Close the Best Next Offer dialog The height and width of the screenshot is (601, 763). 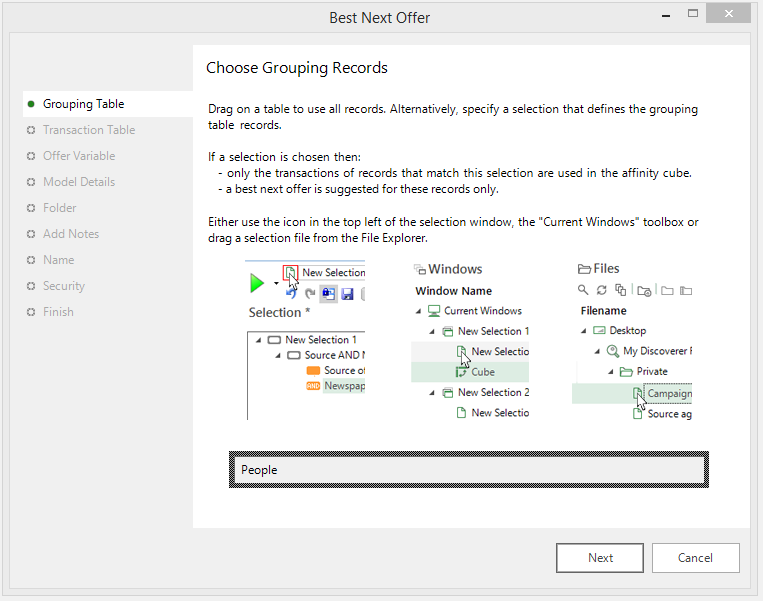pos(728,13)
